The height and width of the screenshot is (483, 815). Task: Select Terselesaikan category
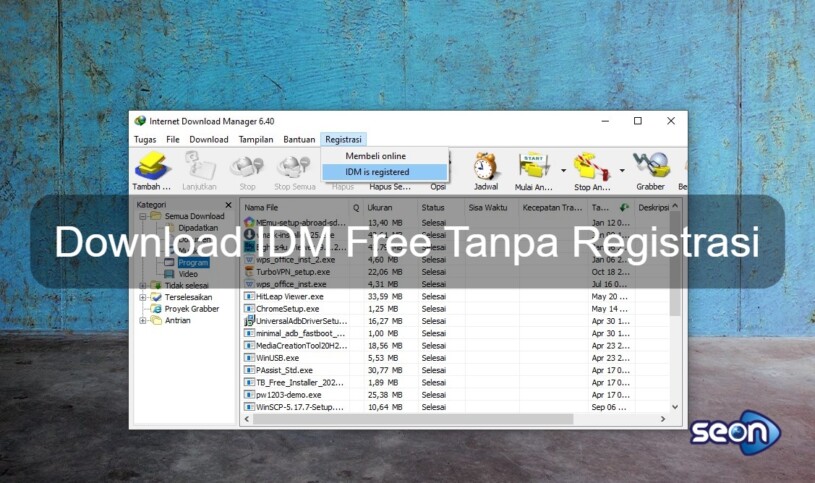point(188,297)
